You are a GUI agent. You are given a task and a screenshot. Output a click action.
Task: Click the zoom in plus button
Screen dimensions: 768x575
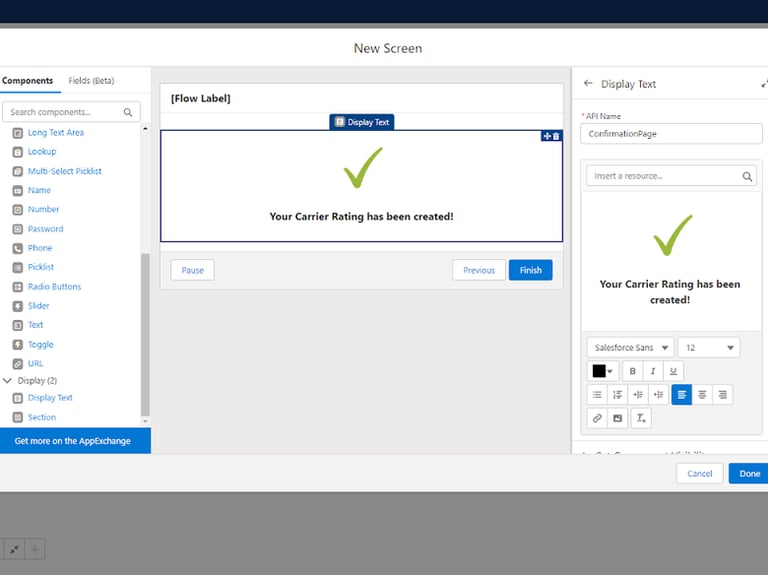coord(35,550)
